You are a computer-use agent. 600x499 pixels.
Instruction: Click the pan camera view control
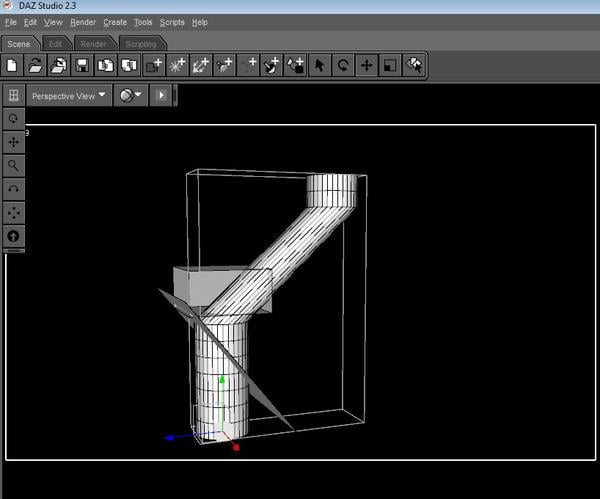pos(14,142)
